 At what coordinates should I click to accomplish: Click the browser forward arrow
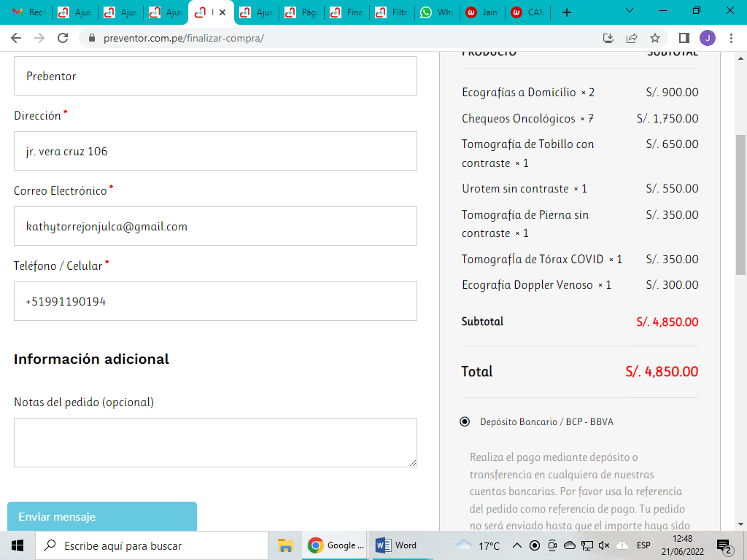[x=39, y=38]
